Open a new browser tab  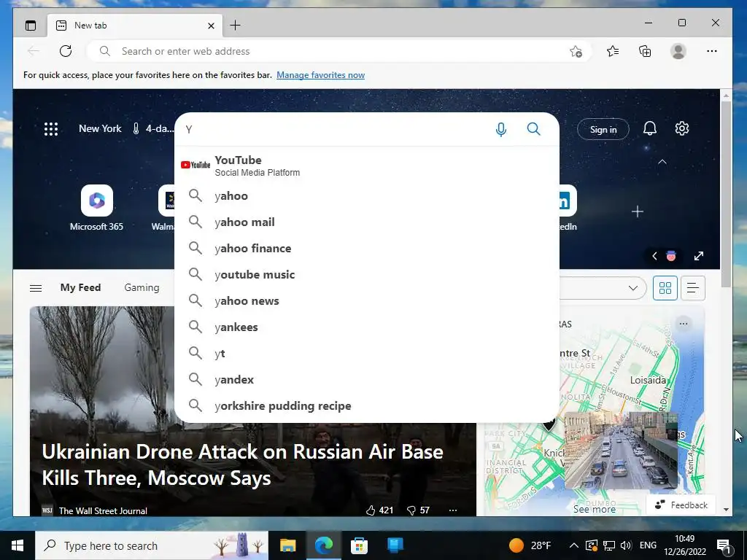236,26
